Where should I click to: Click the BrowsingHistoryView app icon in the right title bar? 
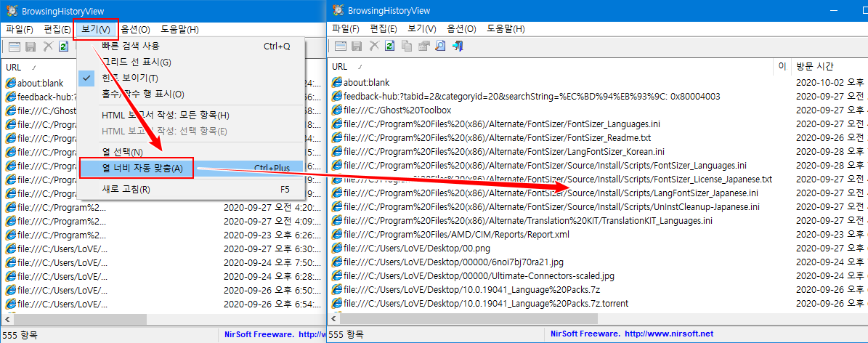pos(337,10)
